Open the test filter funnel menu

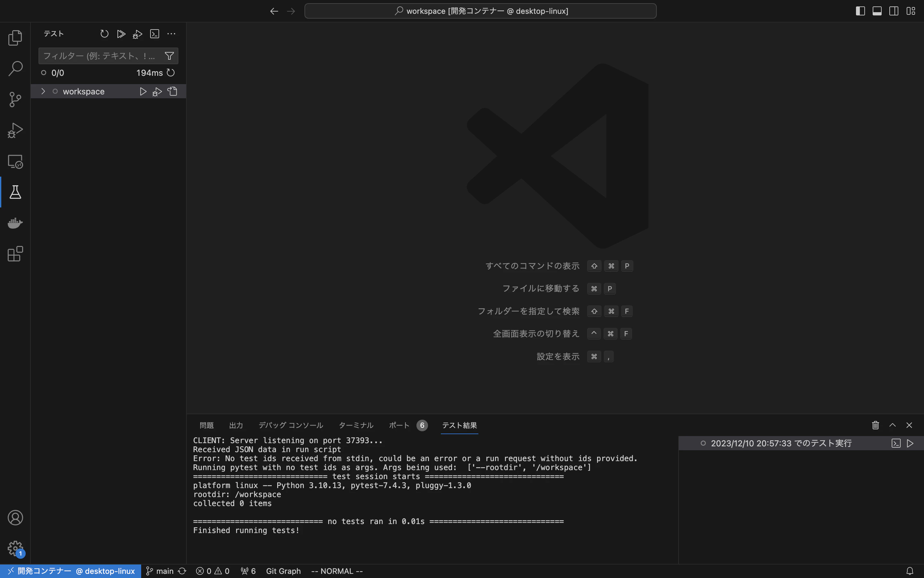(169, 56)
